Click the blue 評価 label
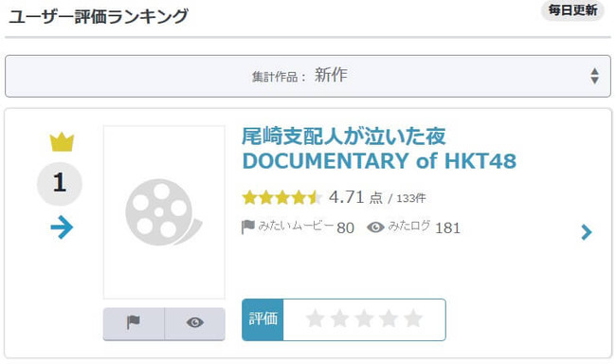Viewport: 616px width, 364px height. pos(263,319)
